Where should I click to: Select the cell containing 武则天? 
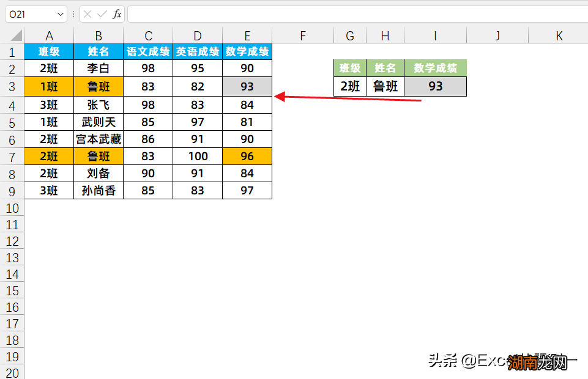click(x=98, y=122)
